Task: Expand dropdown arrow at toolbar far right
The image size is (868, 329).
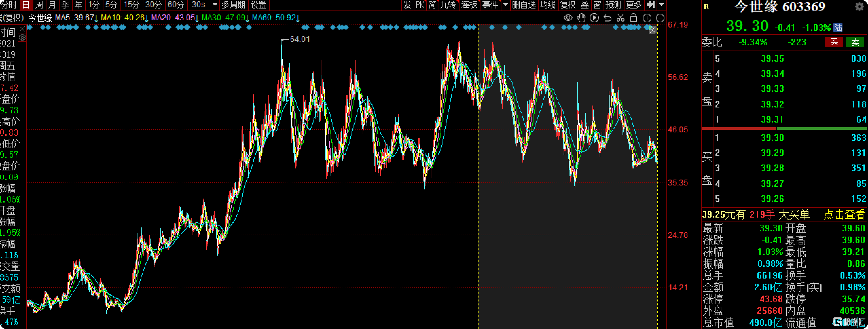Action: [661, 5]
